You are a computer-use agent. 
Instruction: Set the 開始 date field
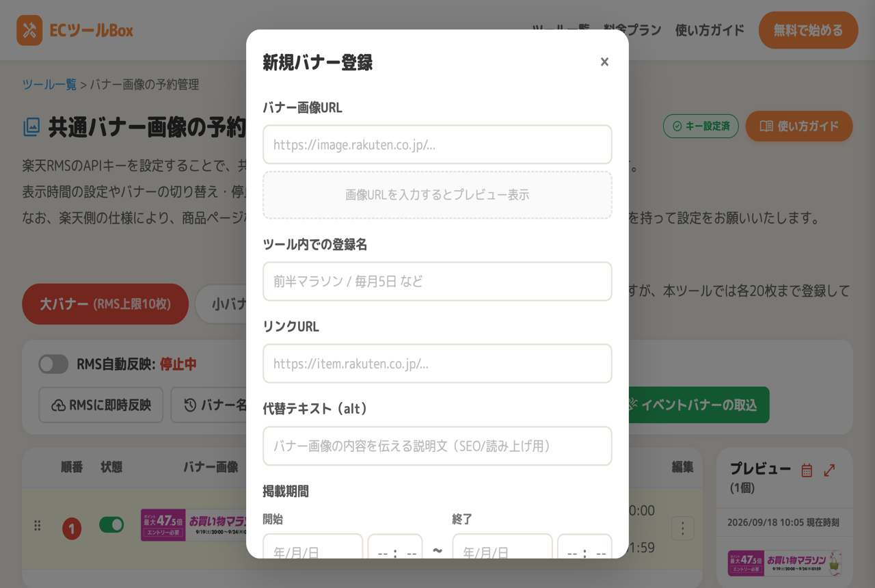tap(313, 547)
